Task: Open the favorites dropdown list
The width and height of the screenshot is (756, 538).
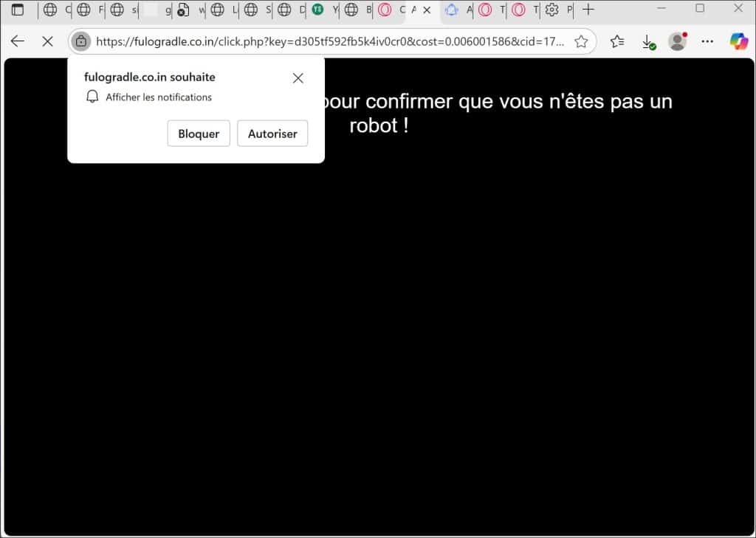Action: tap(617, 41)
